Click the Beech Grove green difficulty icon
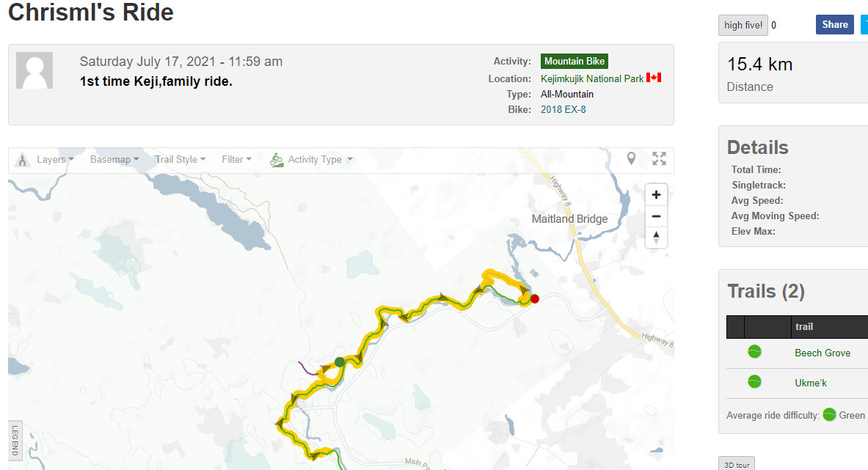The width and height of the screenshot is (868, 470). [x=754, y=353]
